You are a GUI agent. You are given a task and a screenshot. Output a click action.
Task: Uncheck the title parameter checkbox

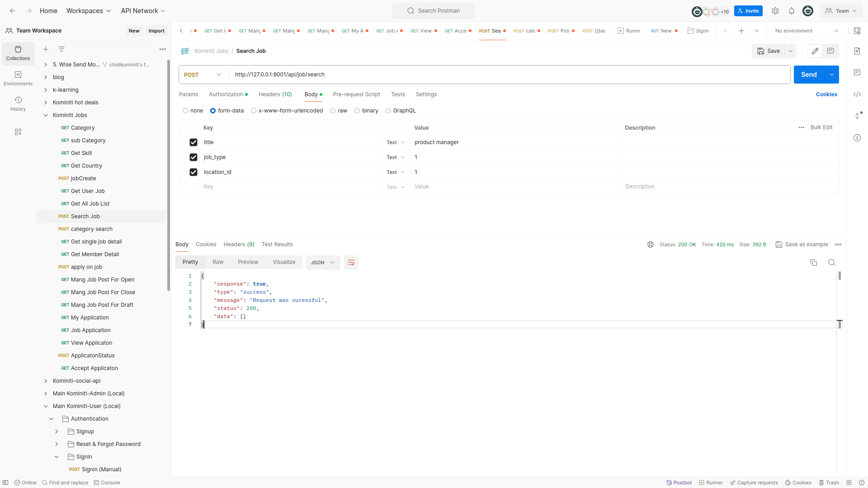193,142
